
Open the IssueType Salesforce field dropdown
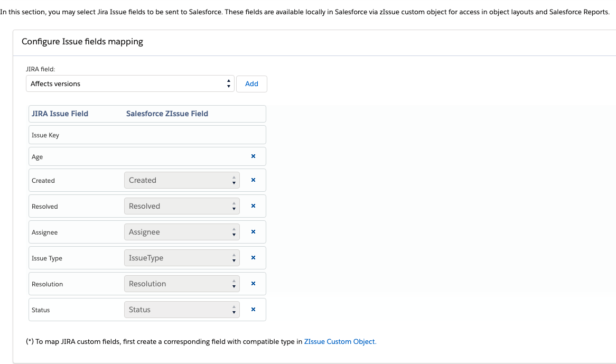(x=182, y=258)
